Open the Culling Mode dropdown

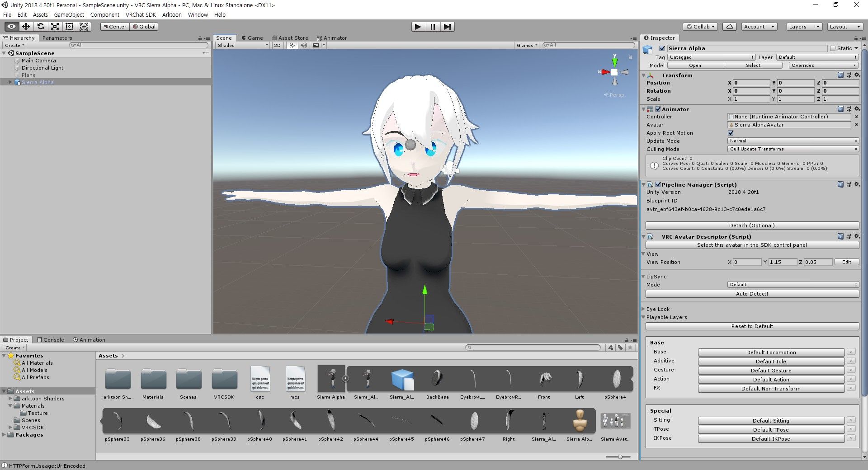pos(793,149)
